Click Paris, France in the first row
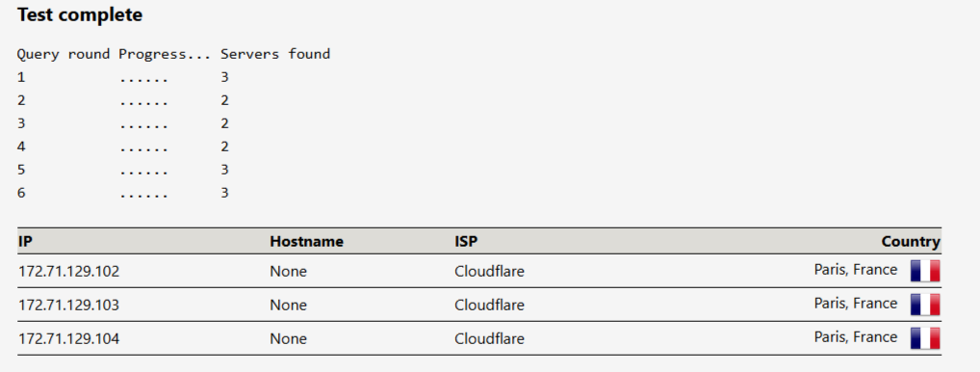 pos(856,270)
